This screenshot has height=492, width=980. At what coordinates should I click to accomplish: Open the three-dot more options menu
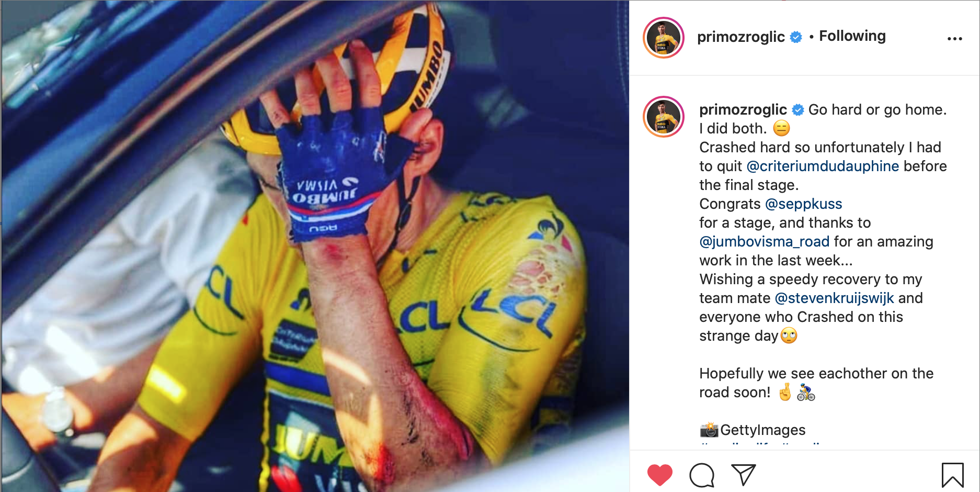click(x=954, y=39)
